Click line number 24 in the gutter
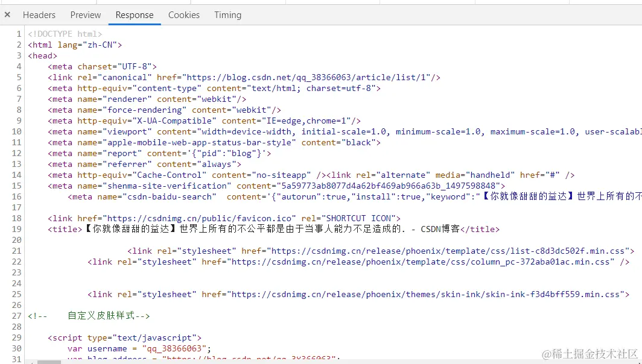 pos(16,283)
